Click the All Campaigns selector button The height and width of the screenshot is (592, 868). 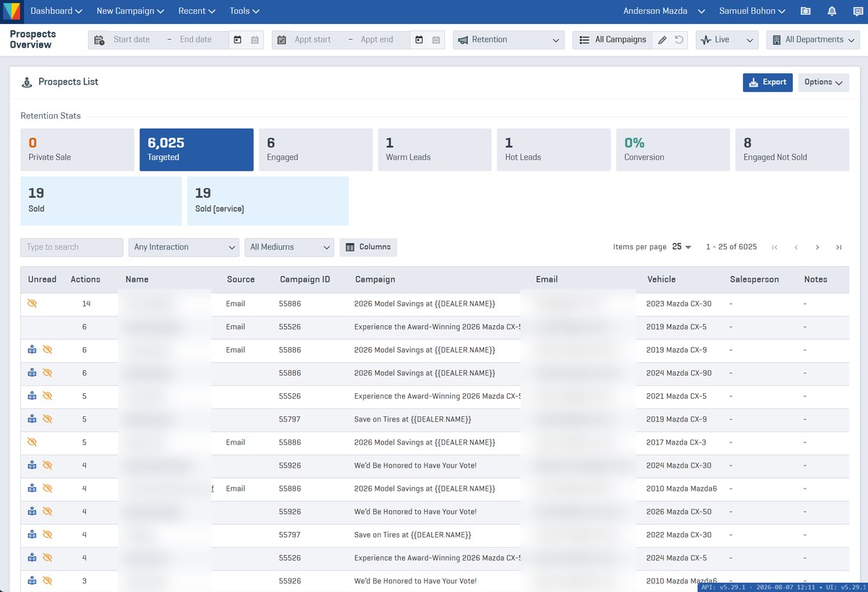[x=613, y=40]
